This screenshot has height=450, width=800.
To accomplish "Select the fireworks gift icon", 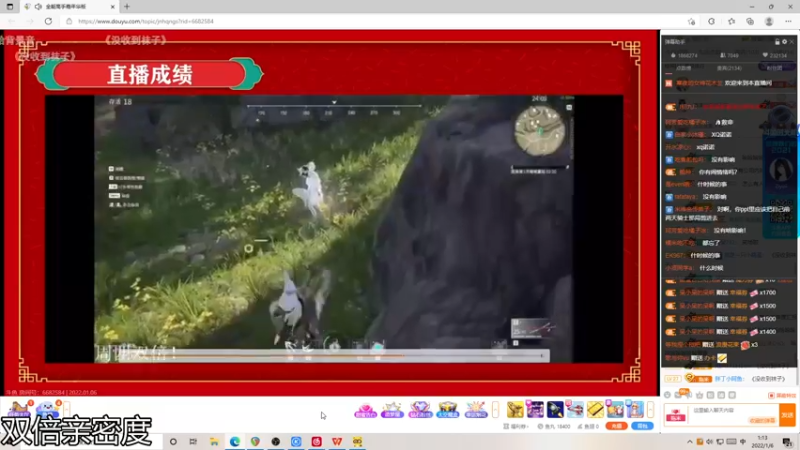I will [476, 410].
